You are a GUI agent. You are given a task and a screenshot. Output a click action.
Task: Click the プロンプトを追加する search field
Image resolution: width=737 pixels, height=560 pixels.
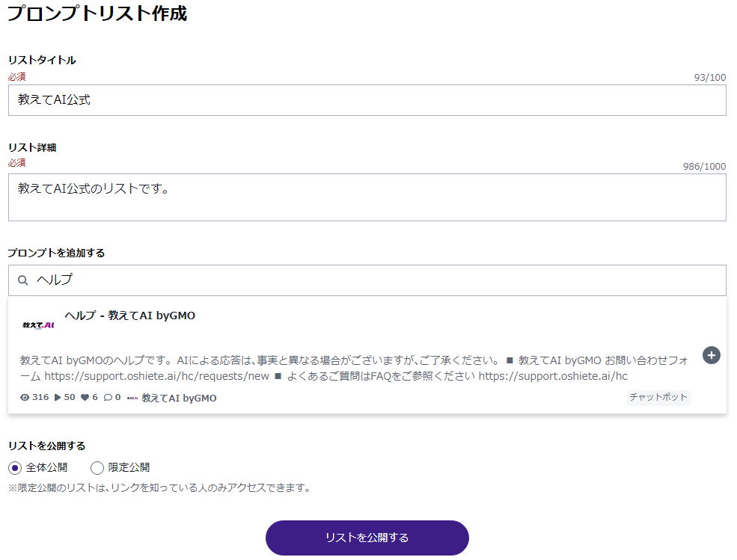pyautogui.click(x=367, y=280)
